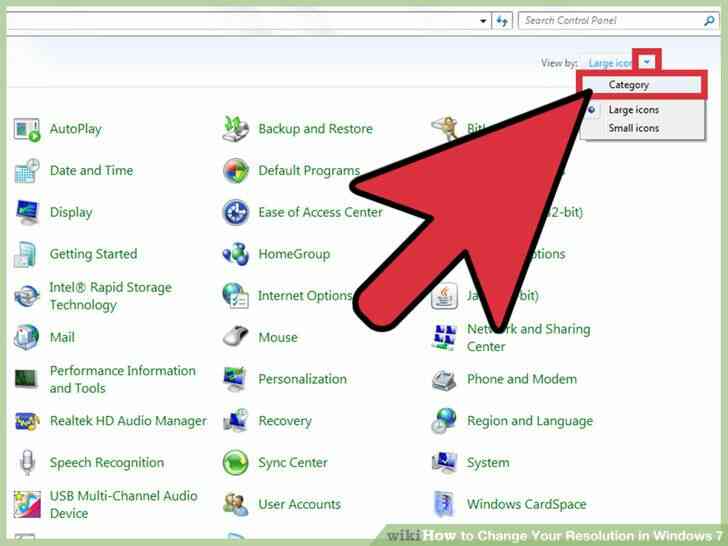Open the Sync Center green icon
The height and width of the screenshot is (546, 728).
pos(235,462)
